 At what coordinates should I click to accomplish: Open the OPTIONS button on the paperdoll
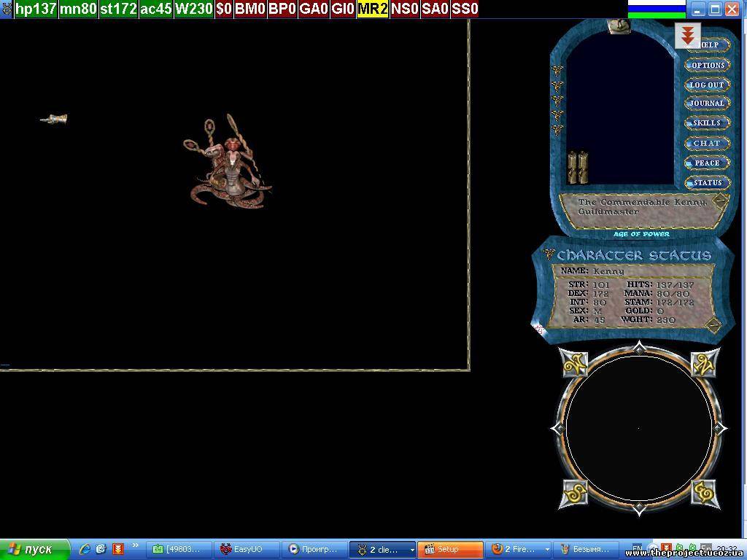click(708, 65)
